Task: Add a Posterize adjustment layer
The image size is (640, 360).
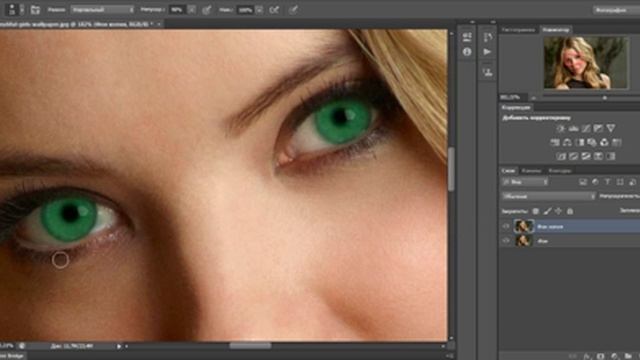Action: (573, 156)
